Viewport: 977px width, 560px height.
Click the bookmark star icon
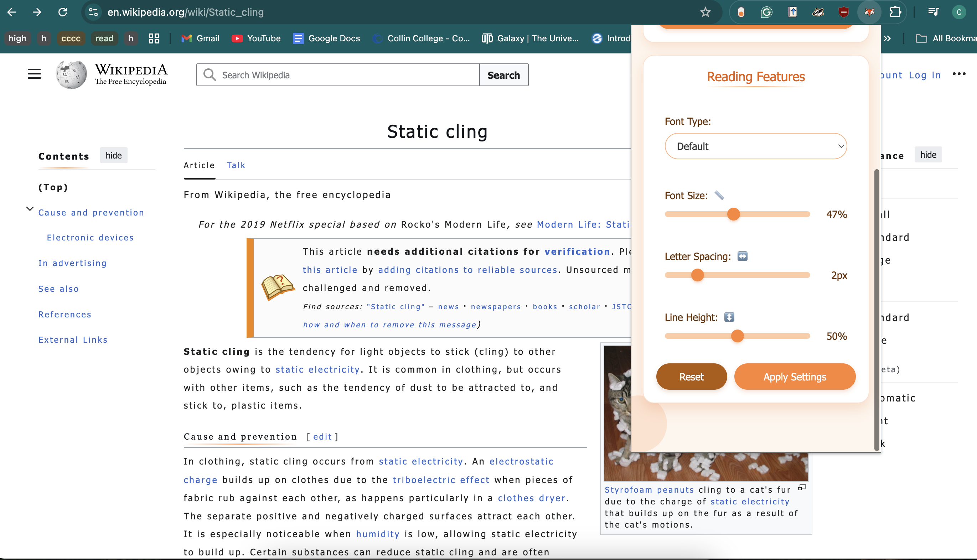[x=705, y=12]
